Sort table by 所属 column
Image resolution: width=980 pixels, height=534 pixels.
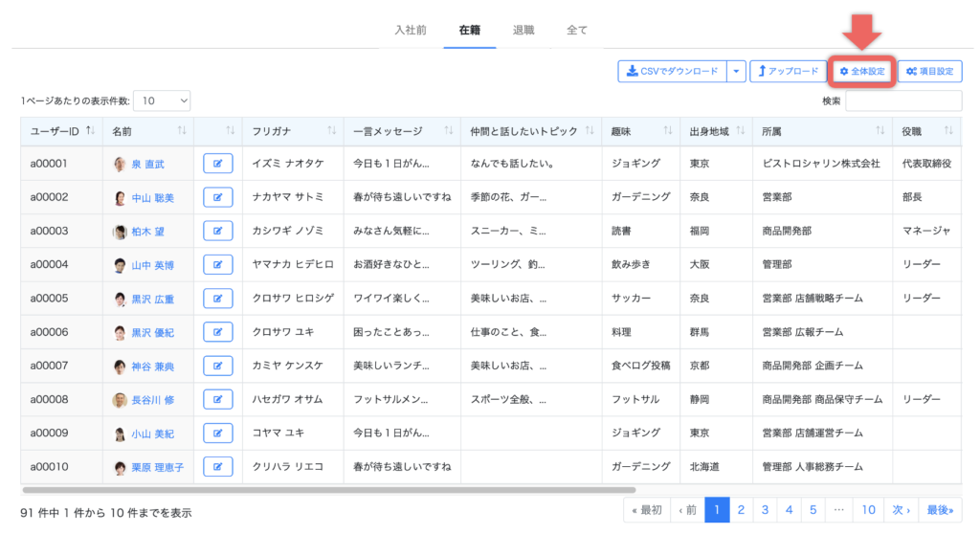pos(880,130)
